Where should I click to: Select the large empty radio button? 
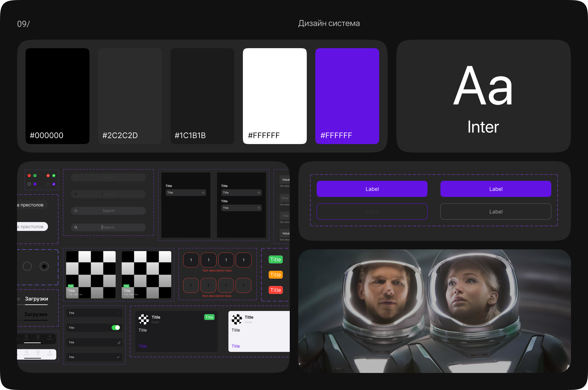[x=27, y=266]
